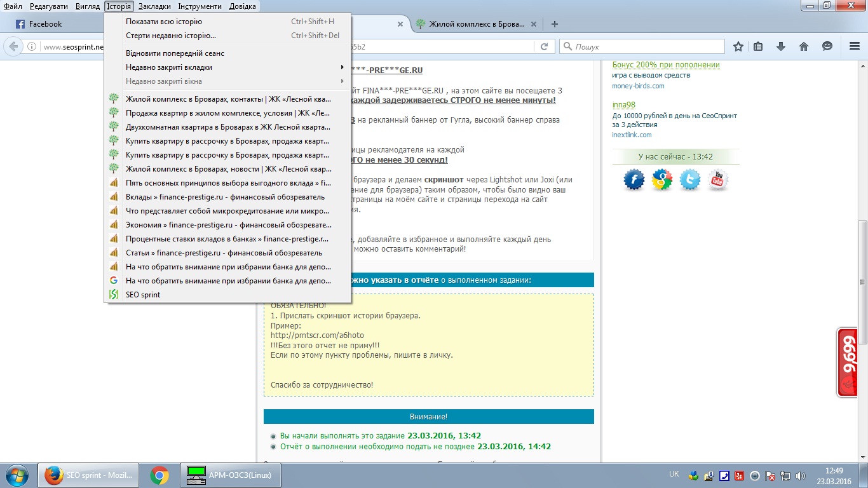The height and width of the screenshot is (488, 868).
Task: Click the Facebook social icon
Action: coord(634,180)
